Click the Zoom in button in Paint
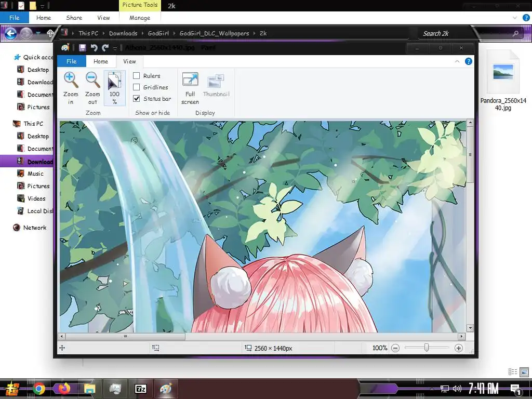This screenshot has height=399, width=532. [x=71, y=88]
